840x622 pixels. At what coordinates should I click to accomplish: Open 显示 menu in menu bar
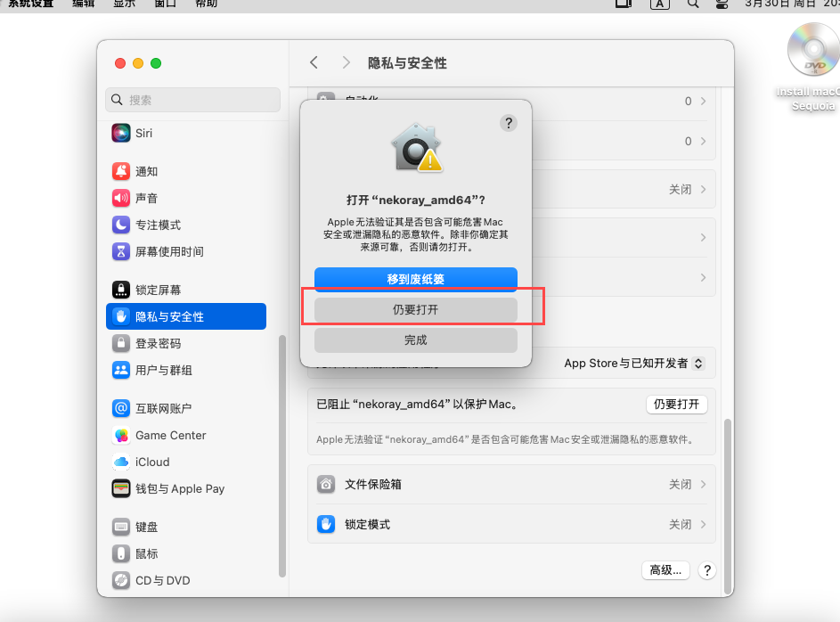(x=125, y=4)
